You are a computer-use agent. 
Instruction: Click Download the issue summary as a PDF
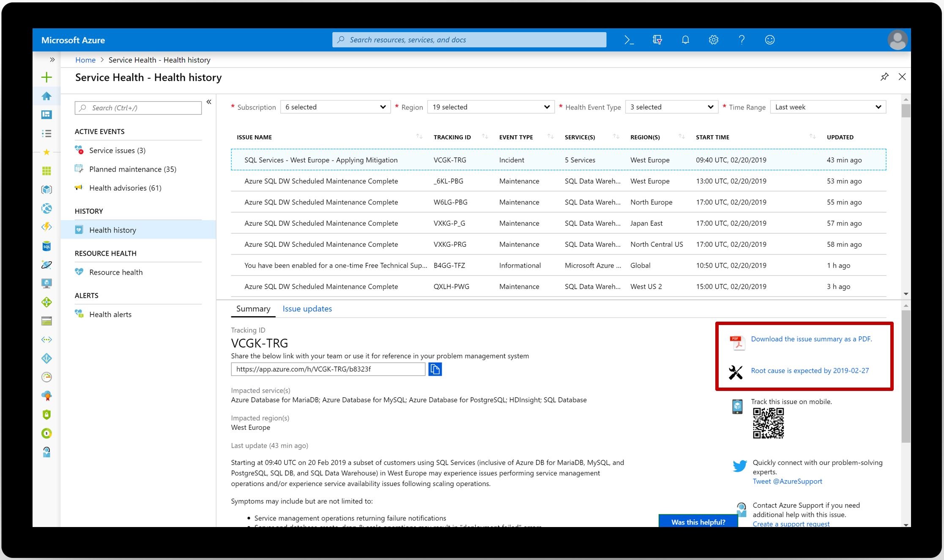tap(811, 339)
